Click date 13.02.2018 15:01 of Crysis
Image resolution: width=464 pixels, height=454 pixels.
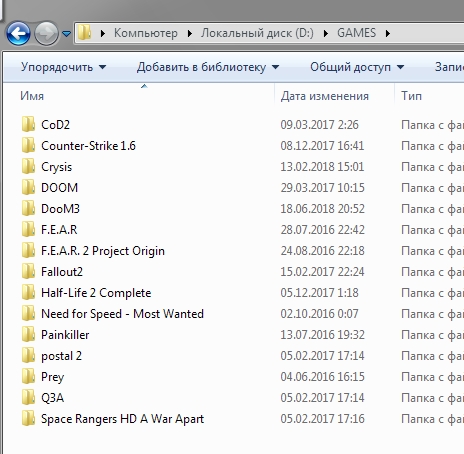(x=322, y=167)
